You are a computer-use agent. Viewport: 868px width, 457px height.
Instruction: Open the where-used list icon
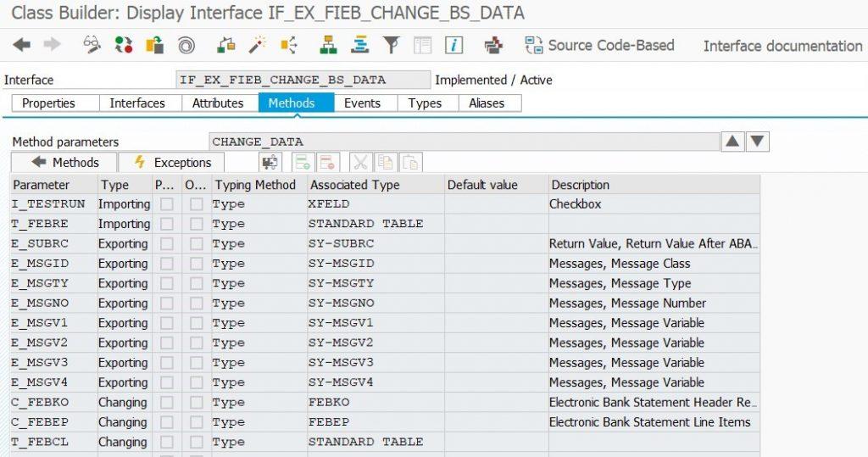pos(289,44)
